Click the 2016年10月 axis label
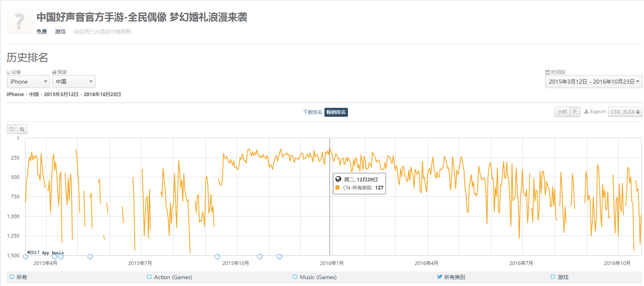This screenshot has height=286, width=644. (617, 263)
